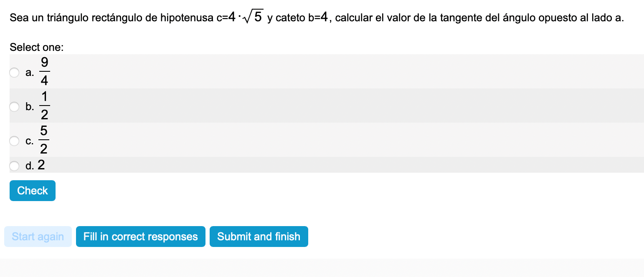Click the "b." option letter label
Viewport: 644px width, 277px height.
(30, 107)
